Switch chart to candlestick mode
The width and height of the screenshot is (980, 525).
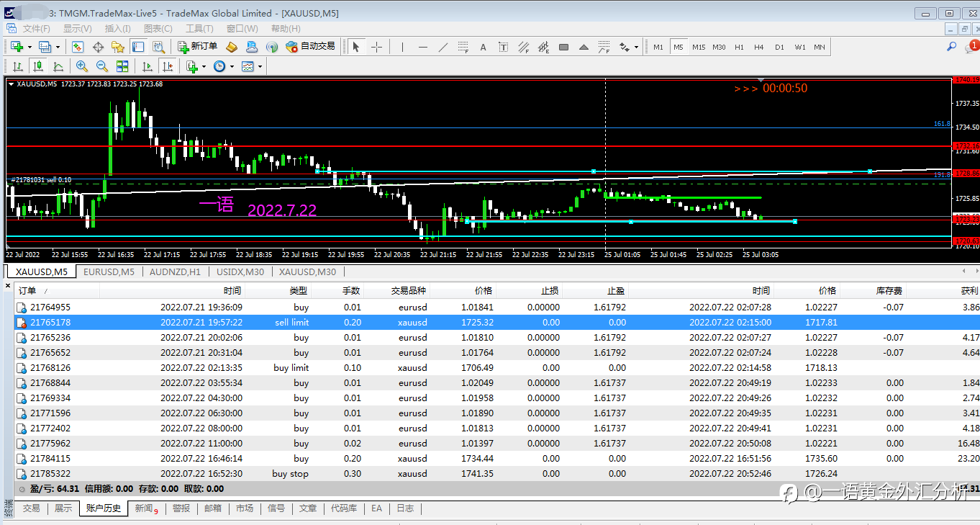point(38,66)
